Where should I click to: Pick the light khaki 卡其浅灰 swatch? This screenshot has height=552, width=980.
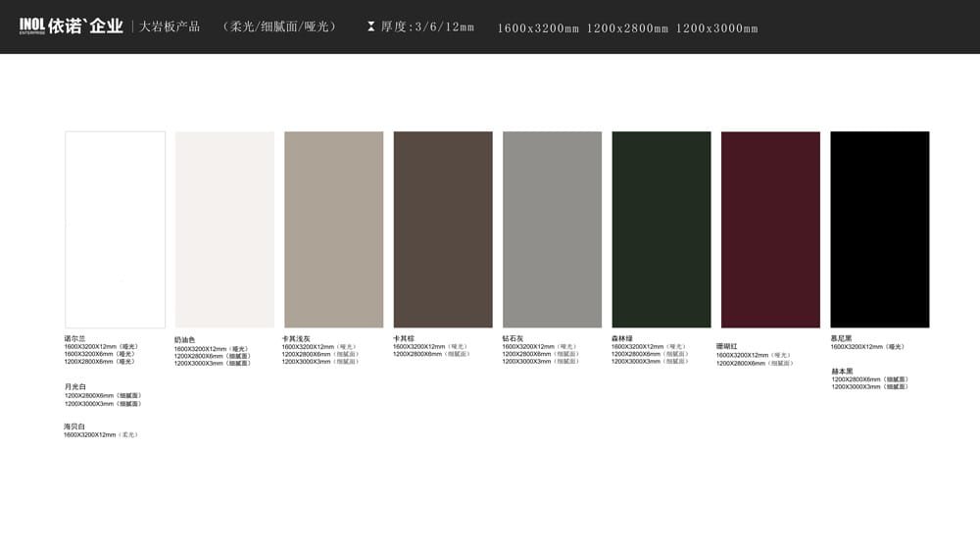point(333,229)
